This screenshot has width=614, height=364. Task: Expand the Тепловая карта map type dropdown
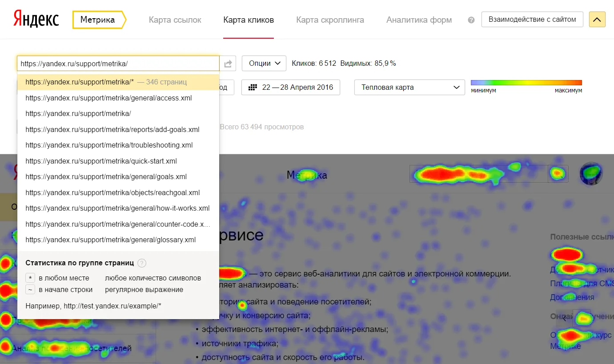[x=409, y=88]
